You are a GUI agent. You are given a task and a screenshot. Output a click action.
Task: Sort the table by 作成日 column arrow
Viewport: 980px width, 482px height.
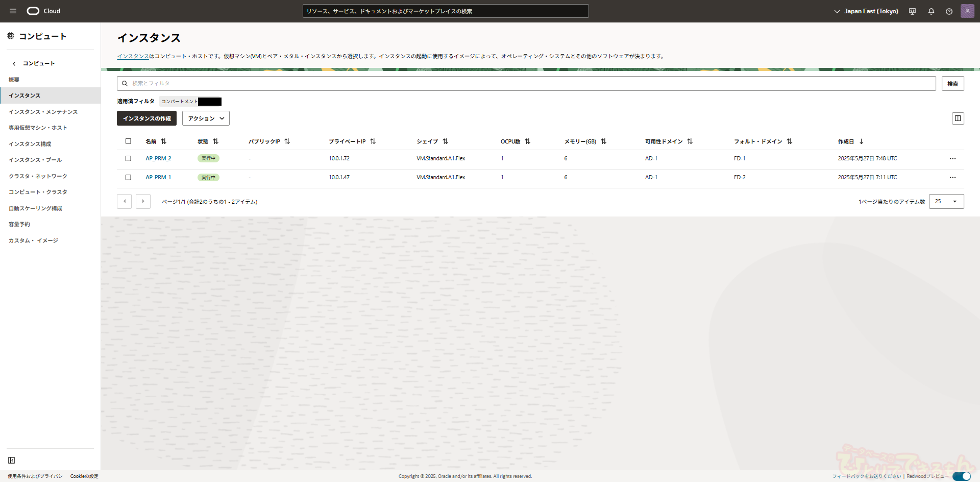click(x=861, y=141)
